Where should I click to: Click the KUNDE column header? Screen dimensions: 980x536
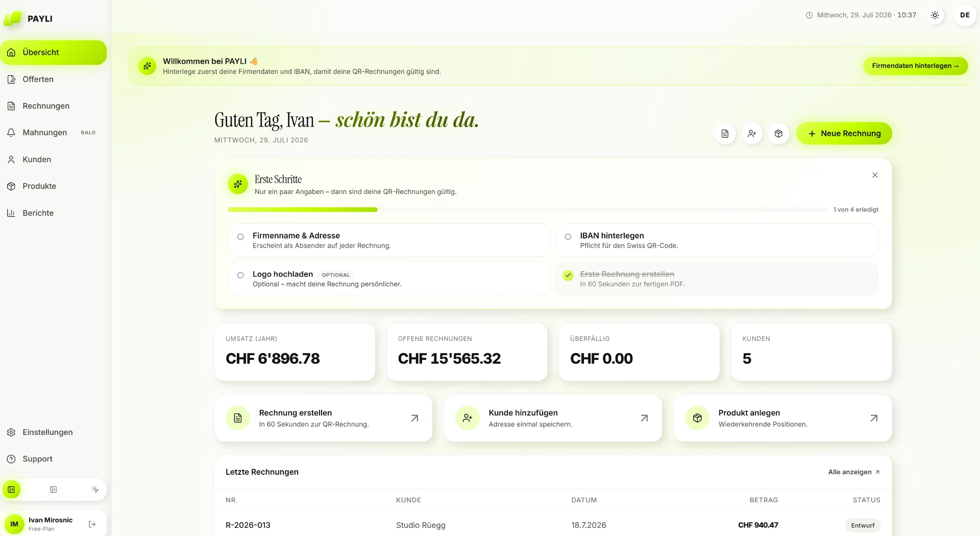[x=408, y=500]
